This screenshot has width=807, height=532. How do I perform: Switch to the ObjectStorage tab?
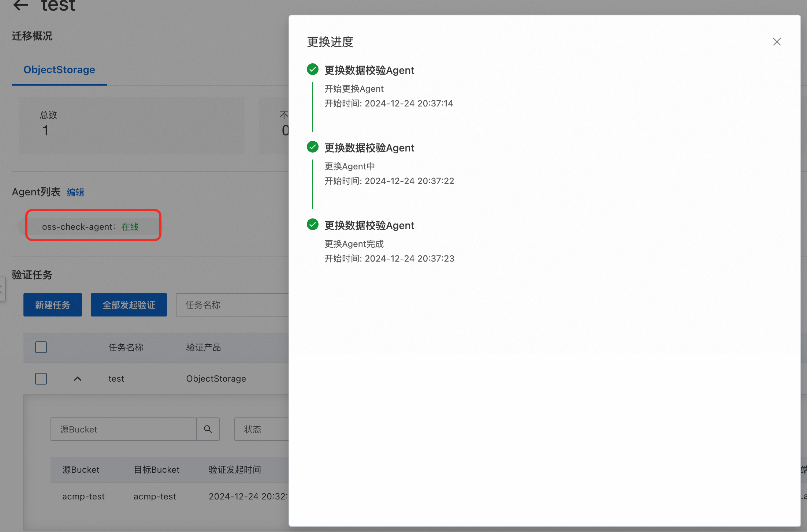pos(59,70)
